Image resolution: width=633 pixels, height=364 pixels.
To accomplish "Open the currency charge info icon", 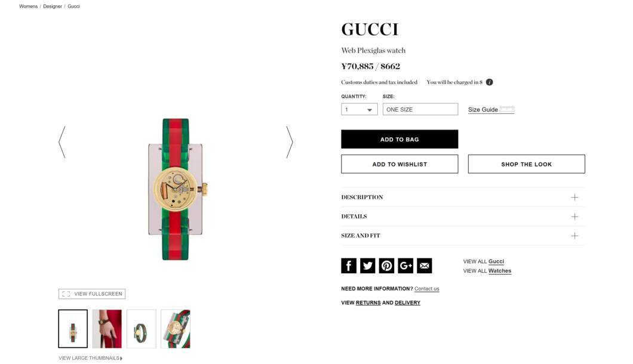I will [489, 82].
